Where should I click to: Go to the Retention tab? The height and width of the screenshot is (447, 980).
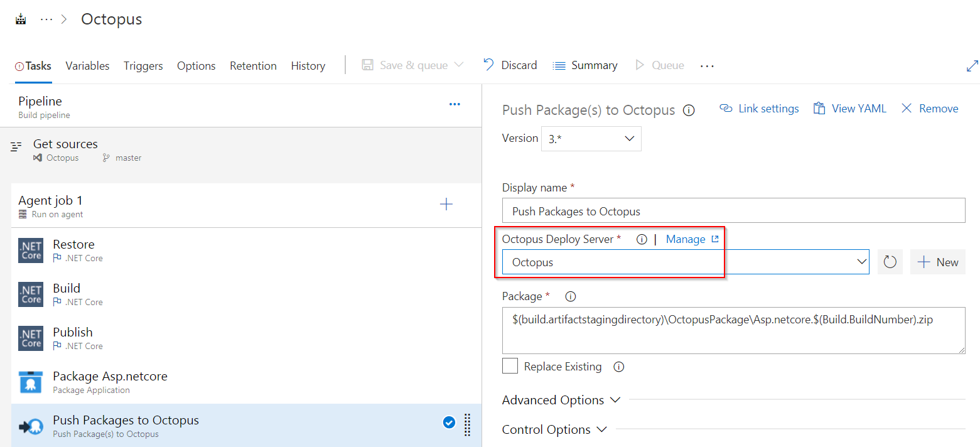pyautogui.click(x=253, y=66)
